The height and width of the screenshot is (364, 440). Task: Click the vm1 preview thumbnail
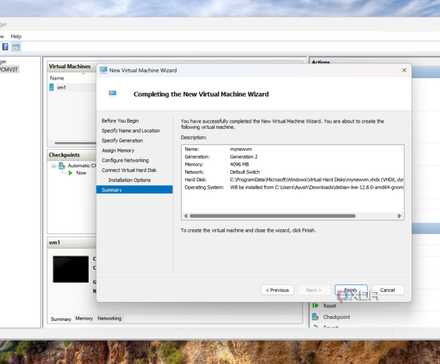tap(71, 269)
